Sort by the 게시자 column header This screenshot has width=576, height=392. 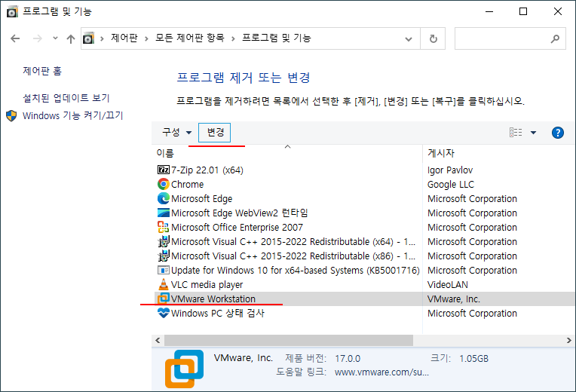[499, 153]
